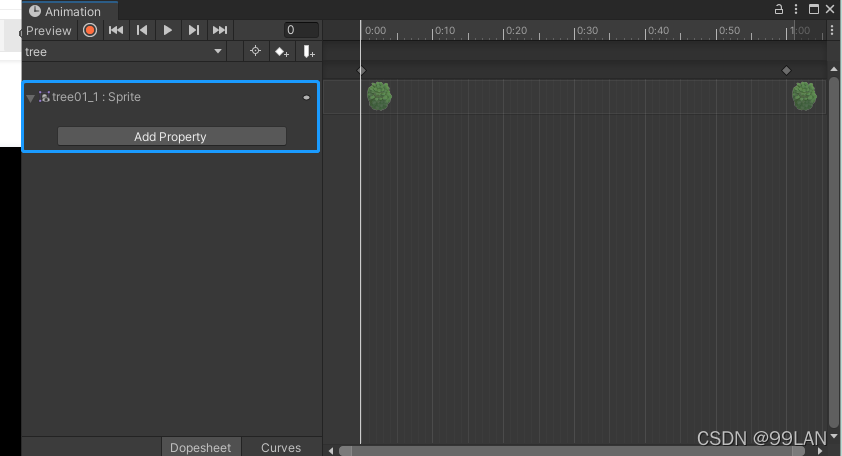
Task: Select the summary keyframe at 1:00
Action: pos(786,70)
